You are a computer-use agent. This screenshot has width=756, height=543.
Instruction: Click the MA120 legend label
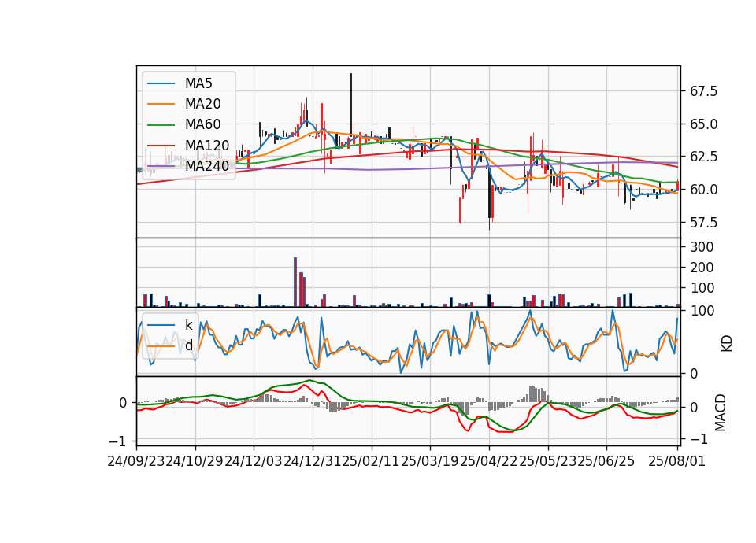pyautogui.click(x=207, y=146)
